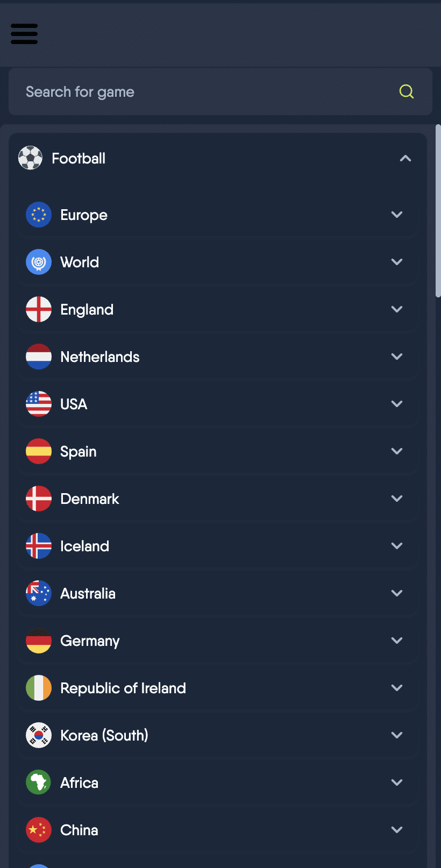441x868 pixels.
Task: Expand the Netherlands leagues list
Action: point(396,357)
